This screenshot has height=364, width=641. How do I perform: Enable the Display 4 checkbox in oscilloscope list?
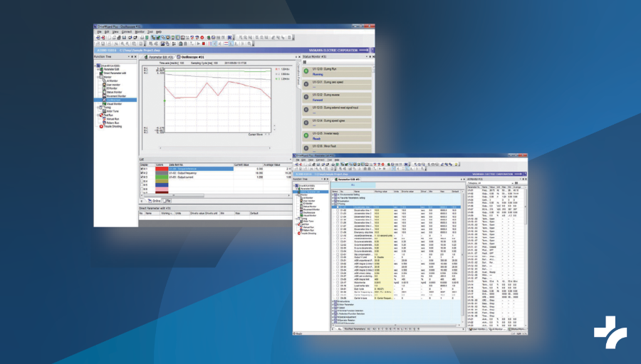(142, 181)
